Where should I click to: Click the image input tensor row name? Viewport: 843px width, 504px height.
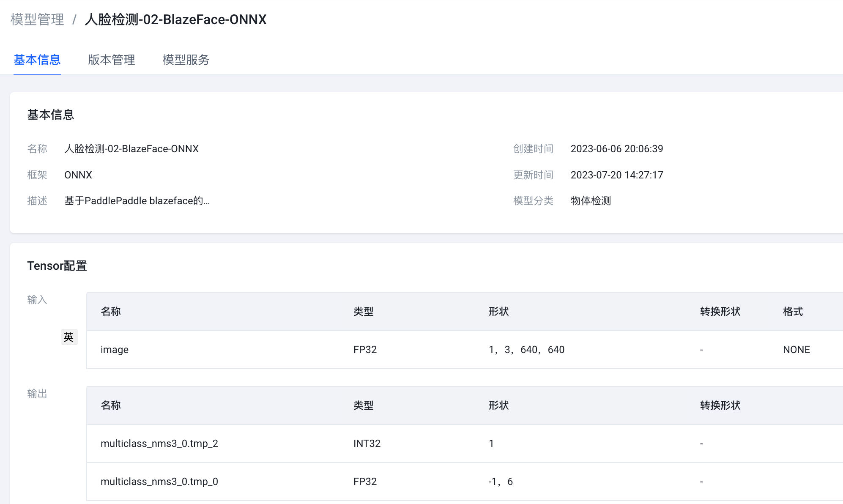[x=115, y=350]
